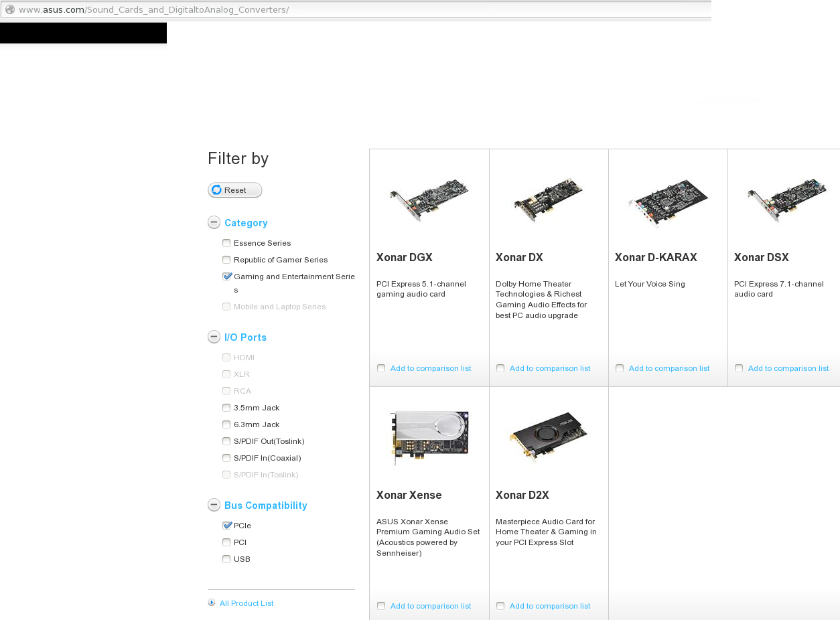This screenshot has width=840, height=620.
Task: Tick the comparison checkbox for Xonar DGX
Action: (x=381, y=368)
